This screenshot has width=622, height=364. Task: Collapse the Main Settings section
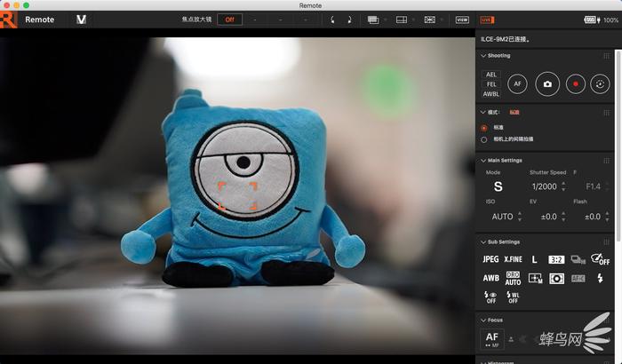482,161
